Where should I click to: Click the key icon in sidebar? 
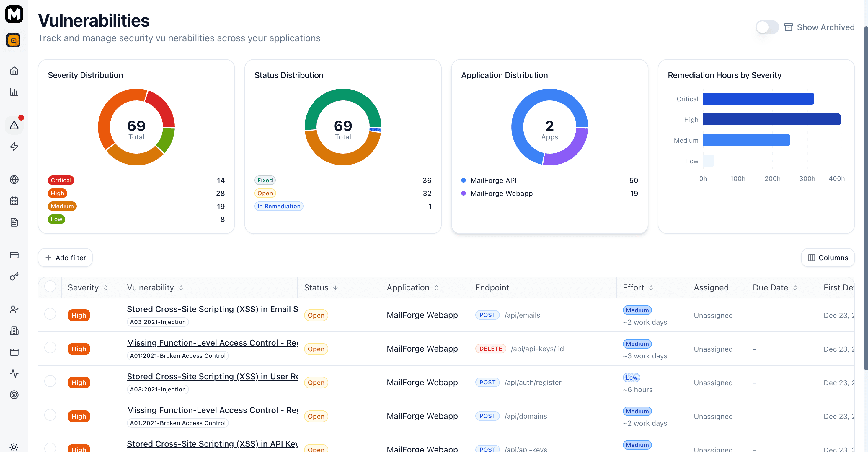(x=14, y=277)
